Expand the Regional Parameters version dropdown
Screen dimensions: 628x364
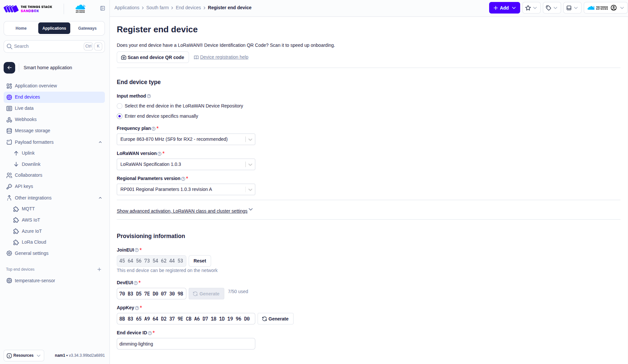pyautogui.click(x=186, y=189)
